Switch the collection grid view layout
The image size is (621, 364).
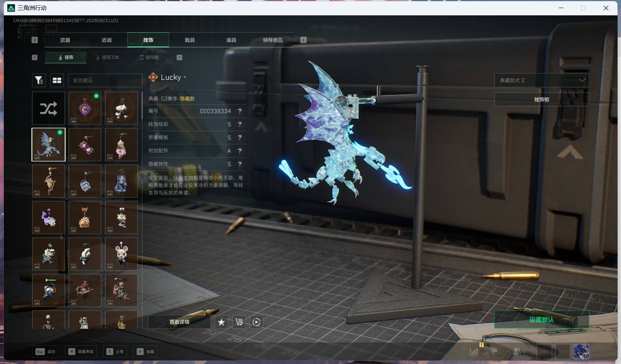[57, 80]
